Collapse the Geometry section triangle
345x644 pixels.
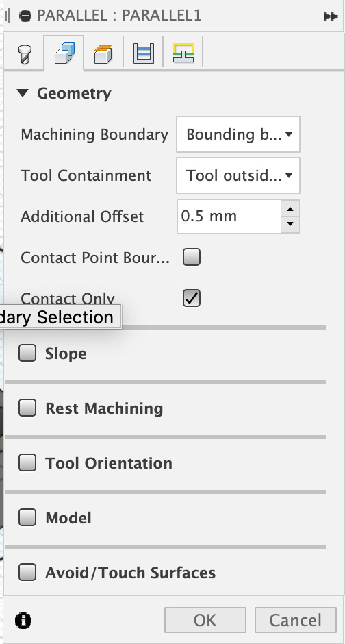pos(23,93)
